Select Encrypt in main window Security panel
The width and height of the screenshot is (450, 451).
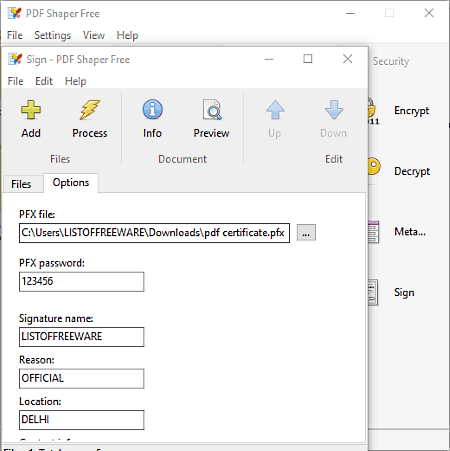[x=411, y=110]
